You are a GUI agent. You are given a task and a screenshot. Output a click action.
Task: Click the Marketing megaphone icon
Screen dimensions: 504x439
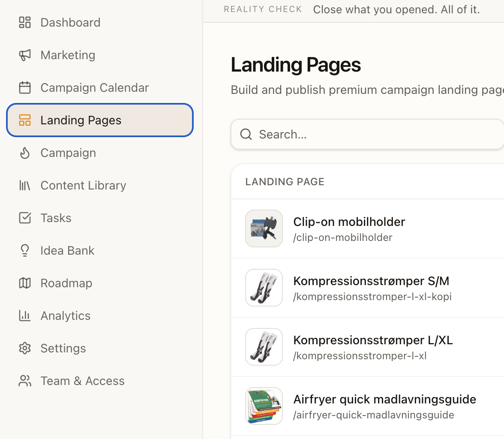tap(25, 55)
